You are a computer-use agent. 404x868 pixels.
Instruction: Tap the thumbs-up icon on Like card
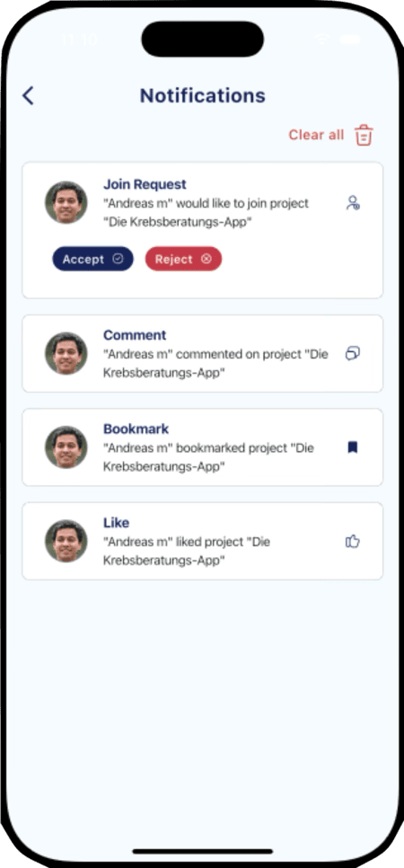tap(353, 542)
